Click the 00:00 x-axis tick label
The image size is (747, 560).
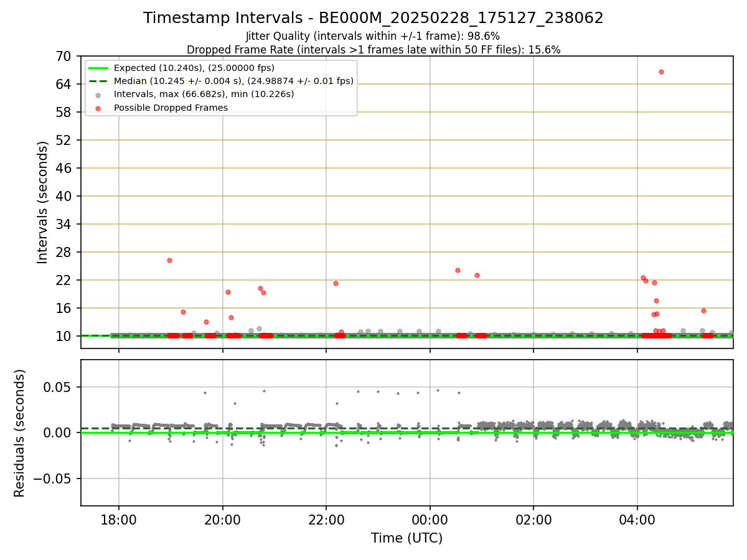430,520
